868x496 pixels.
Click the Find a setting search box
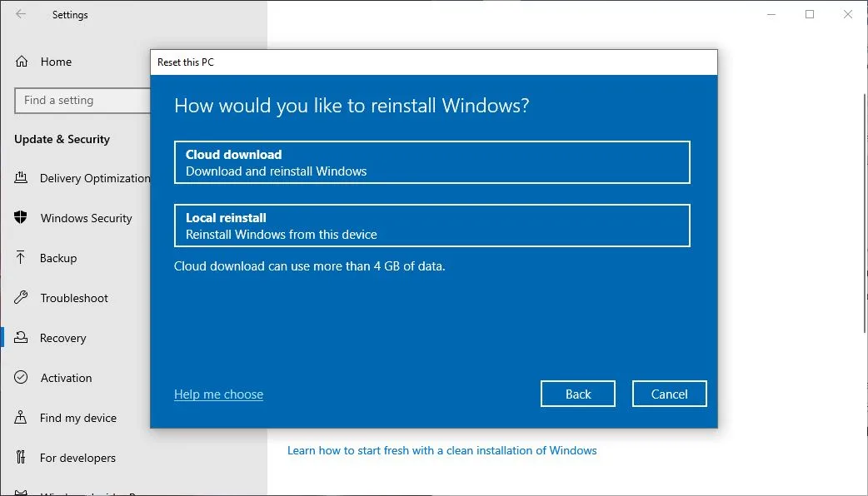(x=81, y=100)
